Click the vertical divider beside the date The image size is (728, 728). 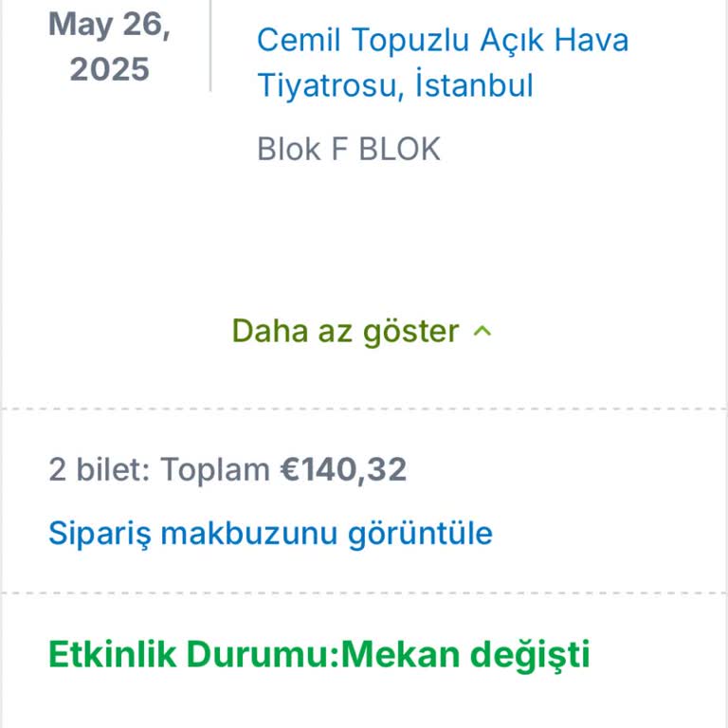[x=210, y=45]
